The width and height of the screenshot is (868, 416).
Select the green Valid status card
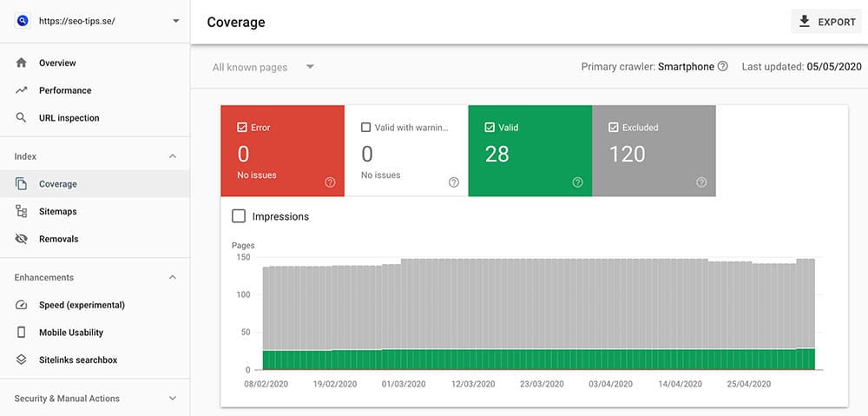click(530, 150)
